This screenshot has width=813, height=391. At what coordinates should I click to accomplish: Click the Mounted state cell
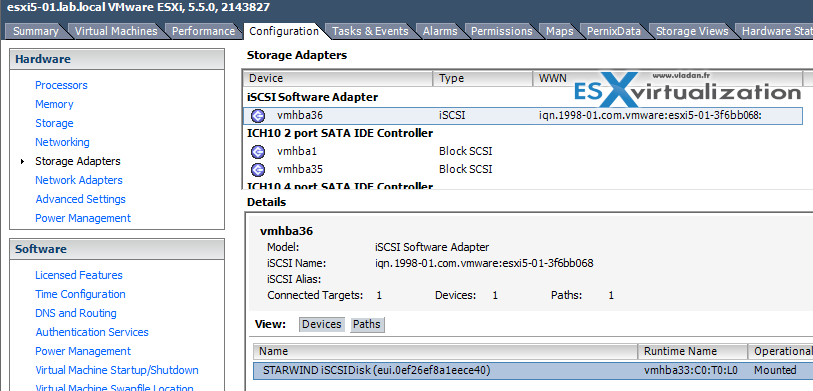pos(775,370)
